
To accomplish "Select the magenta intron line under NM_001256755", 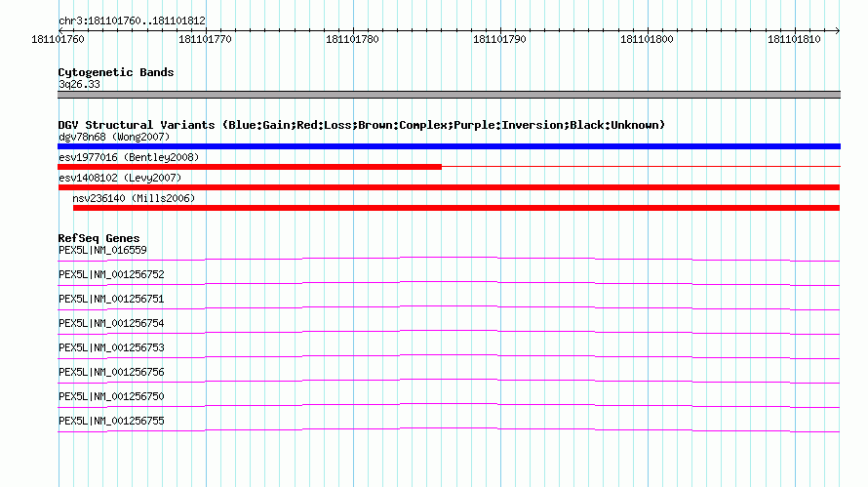I will click(x=449, y=427).
